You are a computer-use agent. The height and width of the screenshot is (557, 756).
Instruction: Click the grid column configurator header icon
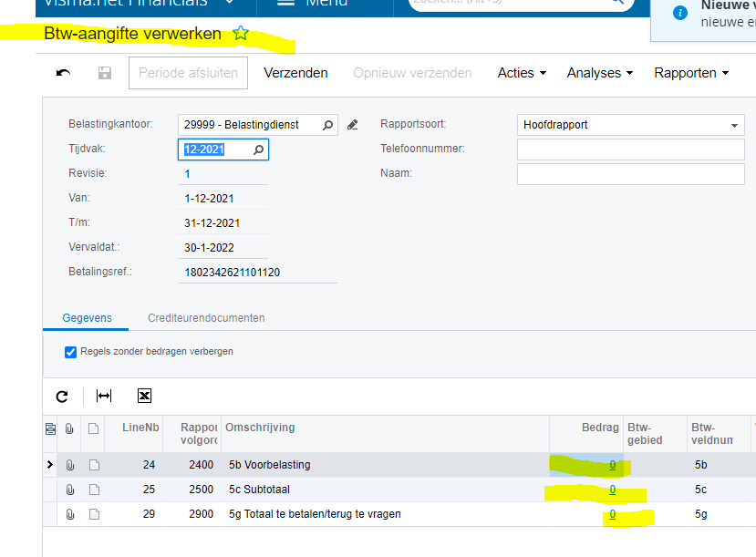click(50, 428)
